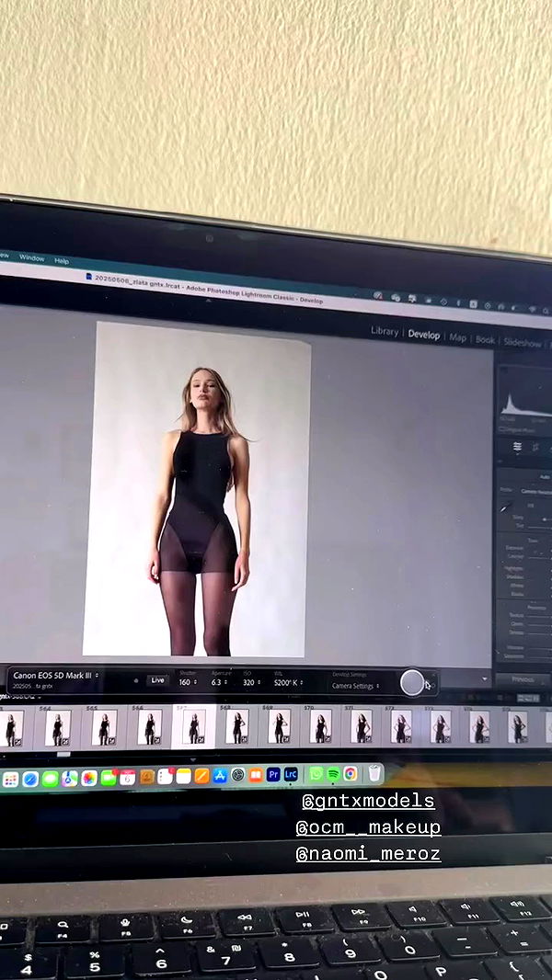
Task: Select filmstrip thumbnail 569
Action: [x=279, y=727]
